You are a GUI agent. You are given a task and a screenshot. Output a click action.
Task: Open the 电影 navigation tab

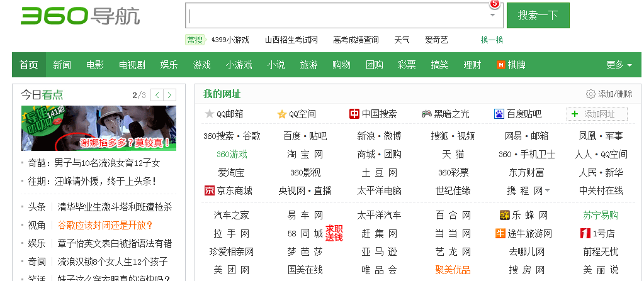tap(95, 65)
